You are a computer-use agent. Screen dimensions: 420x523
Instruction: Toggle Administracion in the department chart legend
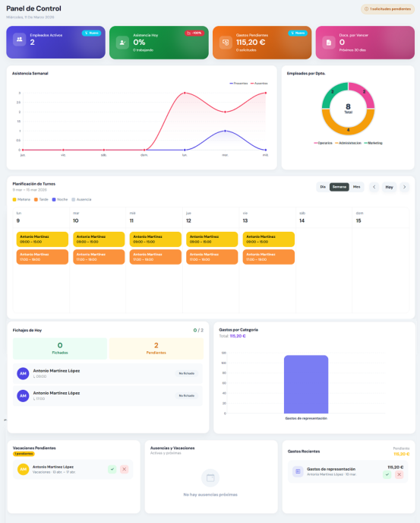tap(348, 143)
